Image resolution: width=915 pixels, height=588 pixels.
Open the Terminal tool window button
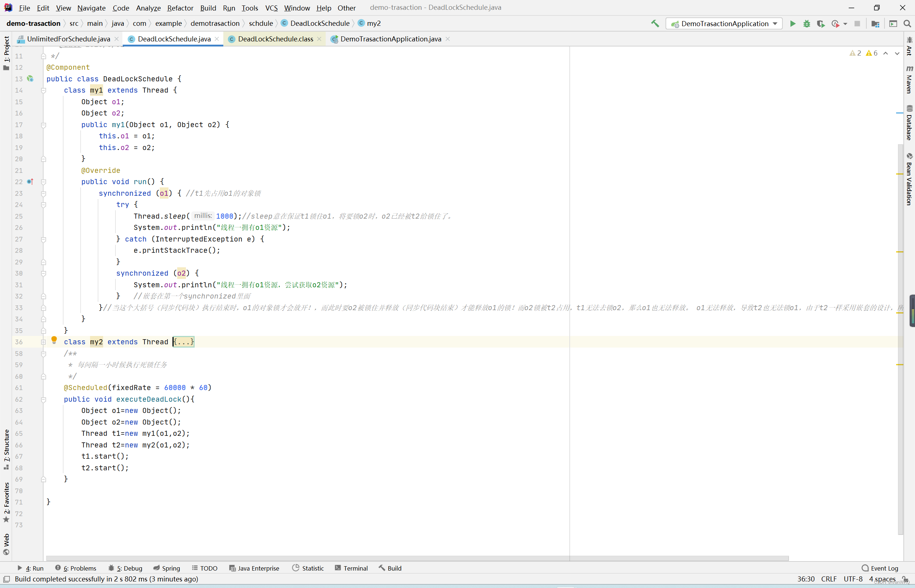[x=351, y=568]
